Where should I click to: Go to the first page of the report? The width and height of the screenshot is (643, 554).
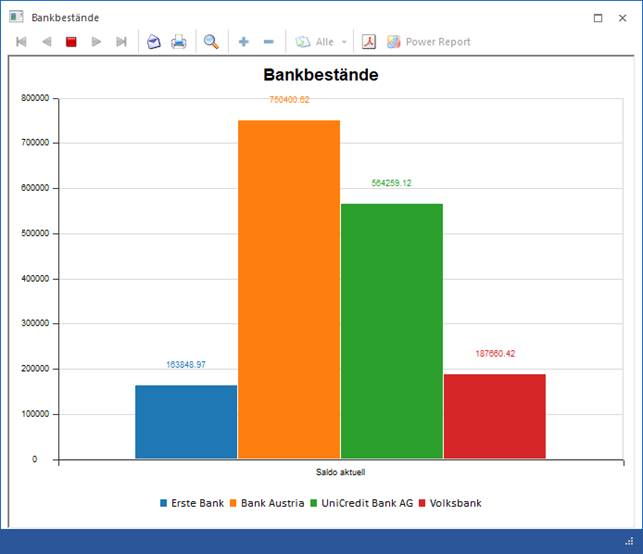point(21,42)
